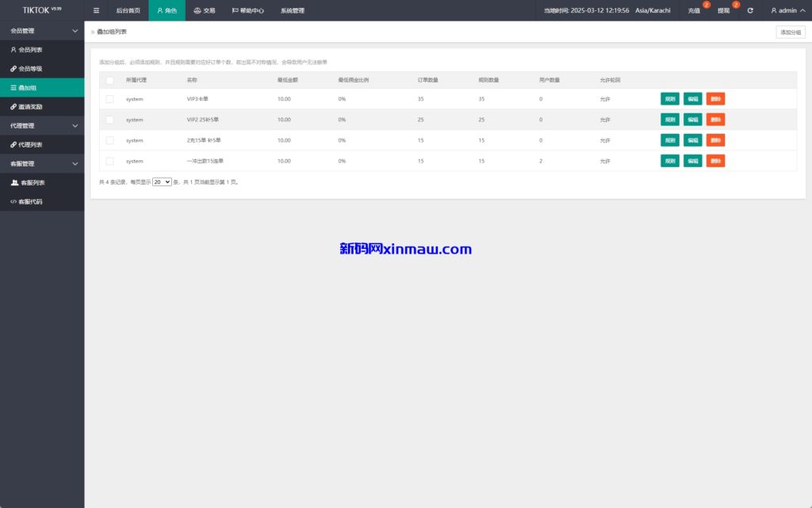The width and height of the screenshot is (812, 508).
Task: Open 客服代码 in the sidebar
Action: [30, 201]
